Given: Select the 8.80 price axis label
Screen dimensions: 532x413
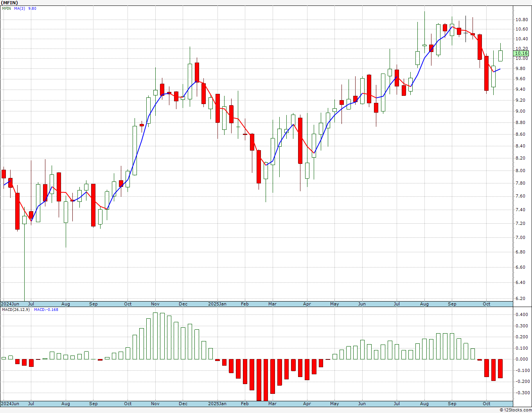Looking at the screenshot, I should (521, 122).
